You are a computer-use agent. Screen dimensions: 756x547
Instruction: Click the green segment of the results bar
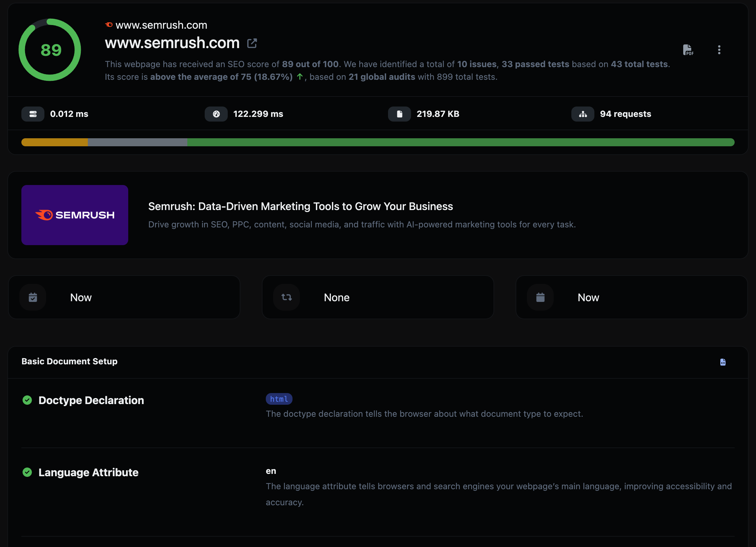pos(461,142)
